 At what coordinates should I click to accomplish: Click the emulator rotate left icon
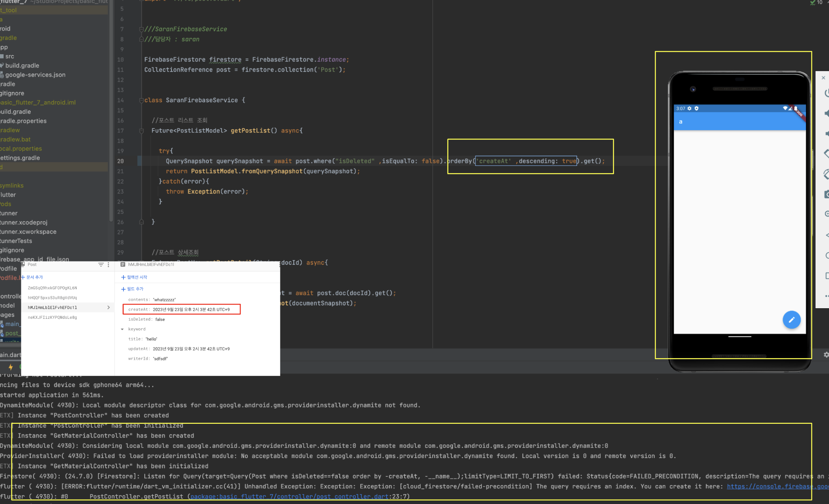coord(826,153)
